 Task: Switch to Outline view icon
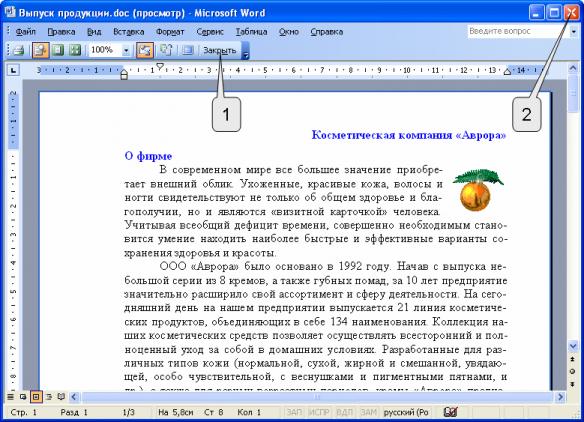pyautogui.click(x=48, y=397)
